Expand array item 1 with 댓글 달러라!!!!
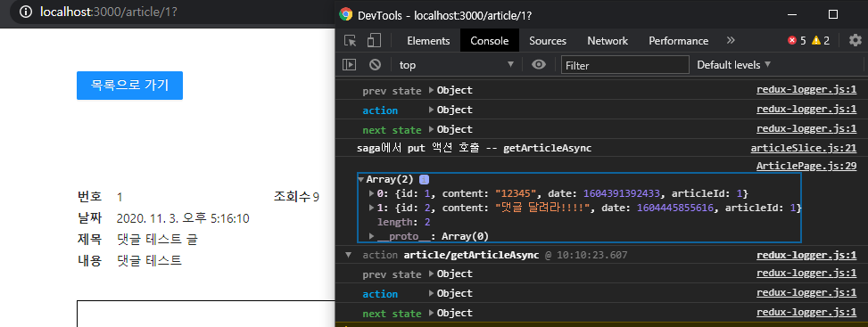The width and height of the screenshot is (868, 327). (372, 208)
